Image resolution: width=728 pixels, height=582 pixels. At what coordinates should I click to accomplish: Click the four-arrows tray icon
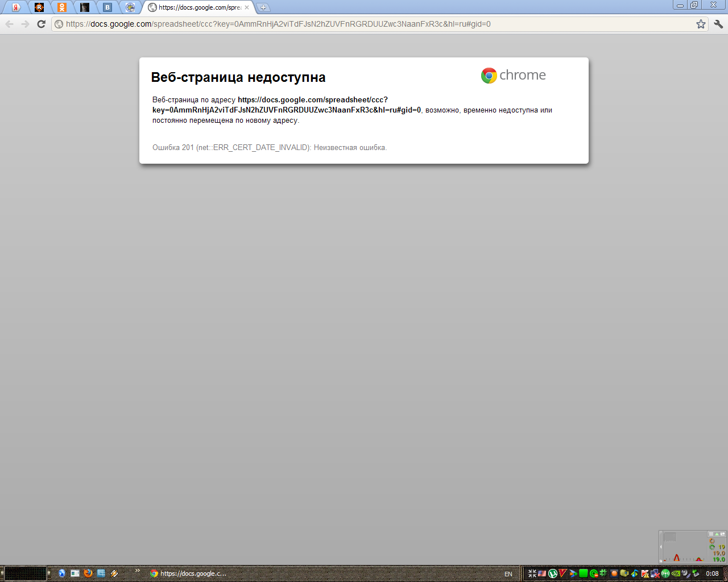(x=532, y=573)
